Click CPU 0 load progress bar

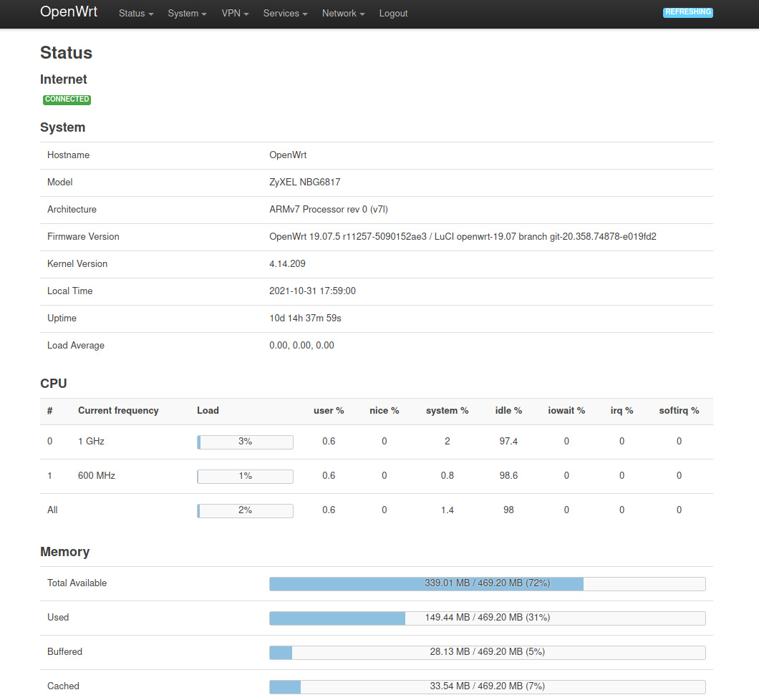(245, 442)
